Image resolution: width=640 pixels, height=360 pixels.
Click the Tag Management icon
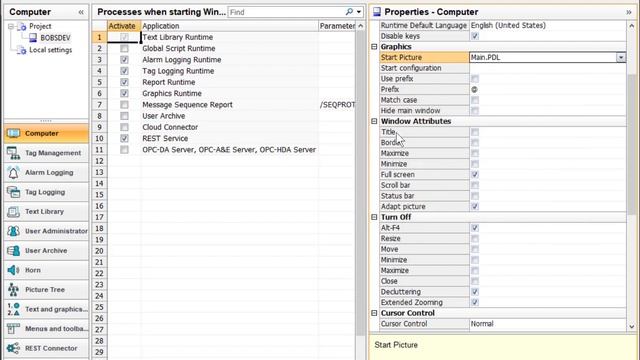(x=13, y=153)
